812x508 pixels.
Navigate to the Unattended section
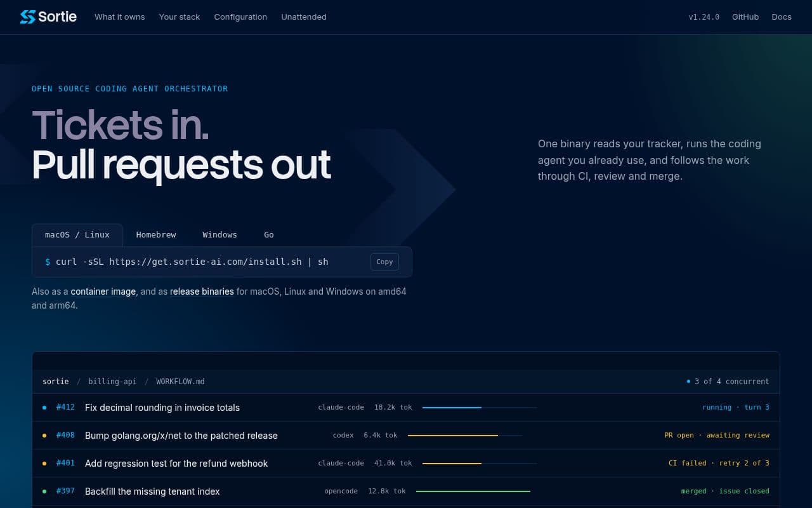(304, 17)
